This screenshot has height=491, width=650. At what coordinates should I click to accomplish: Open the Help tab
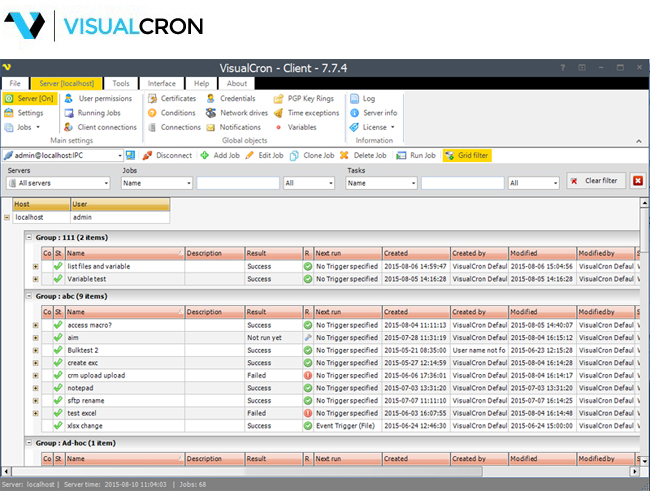tap(201, 83)
